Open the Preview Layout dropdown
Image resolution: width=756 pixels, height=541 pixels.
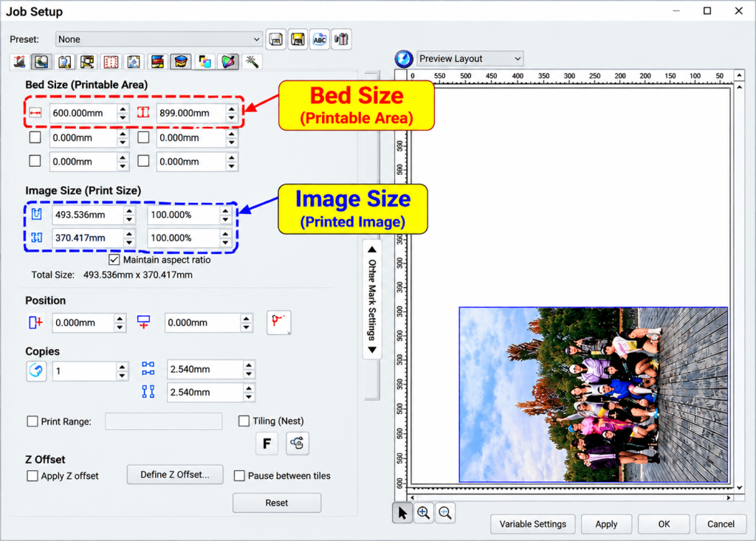[x=470, y=59]
